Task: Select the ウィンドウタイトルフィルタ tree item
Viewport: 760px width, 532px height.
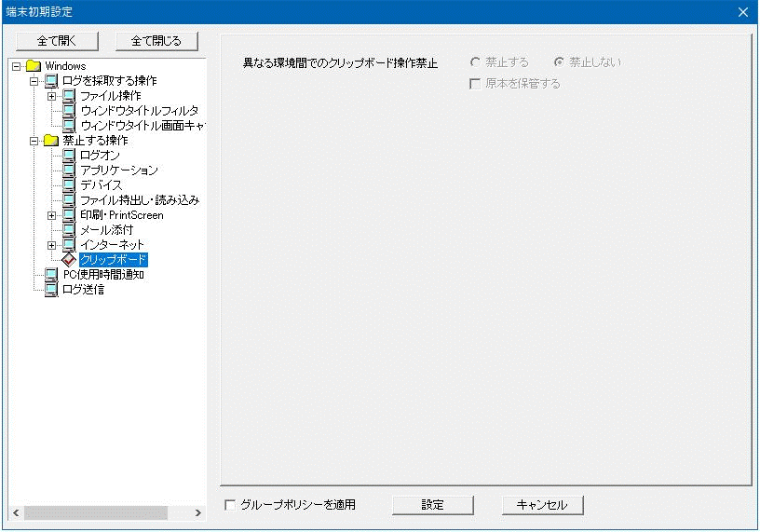Action: (139, 111)
